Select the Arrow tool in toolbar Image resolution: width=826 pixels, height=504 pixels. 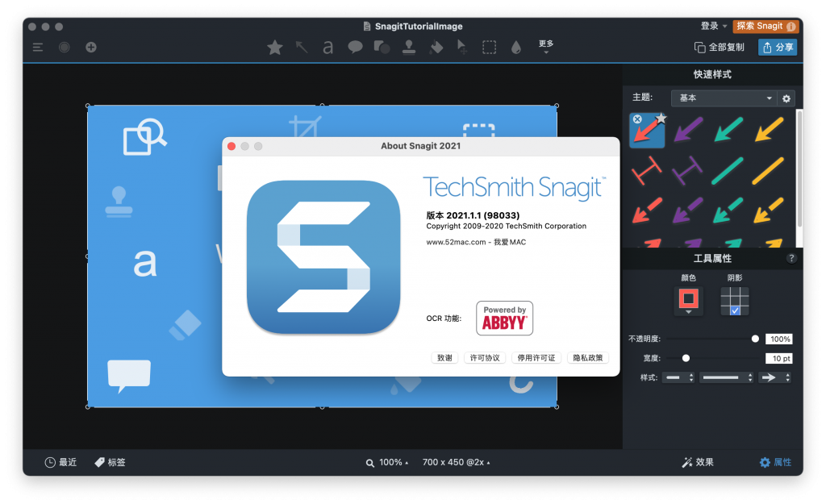pos(302,48)
